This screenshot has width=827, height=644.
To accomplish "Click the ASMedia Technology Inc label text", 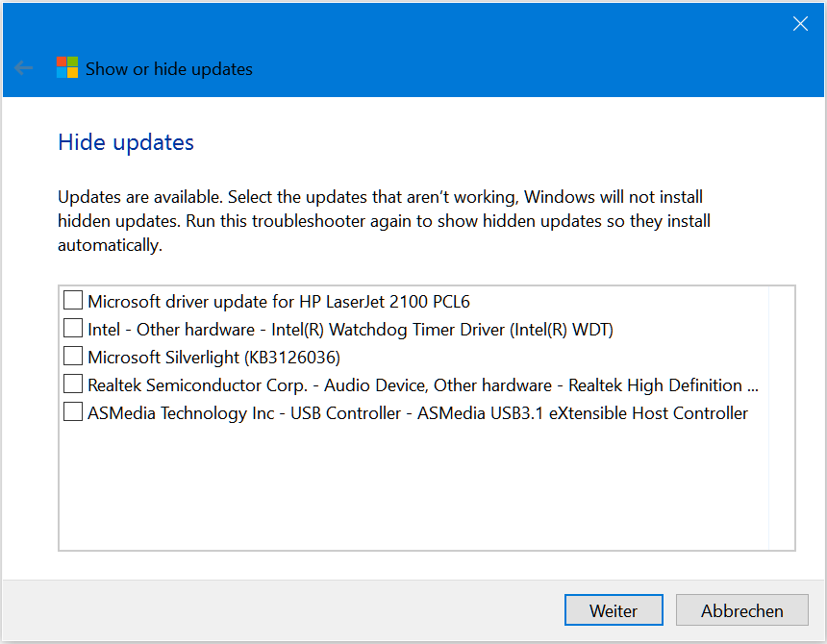I will point(417,413).
